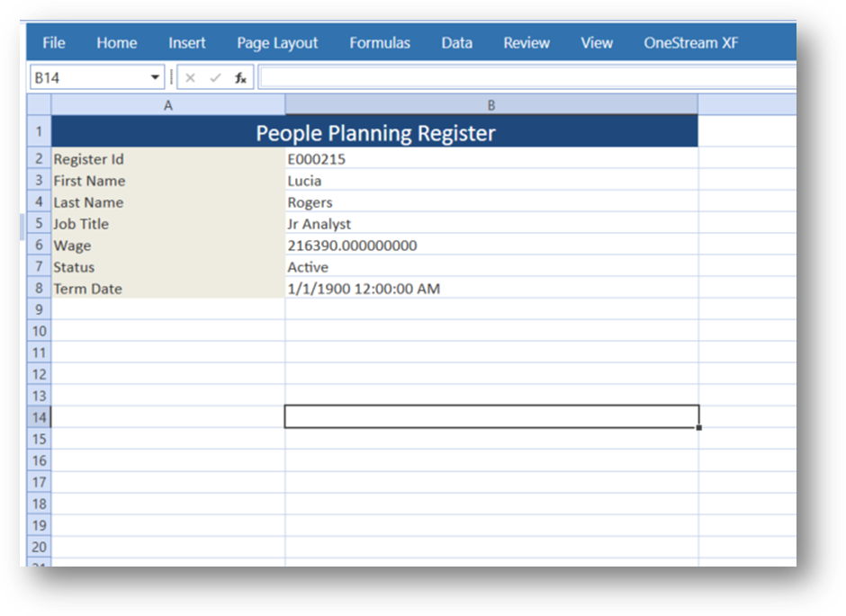
Task: Switch to the Home tab
Action: pyautogui.click(x=117, y=43)
